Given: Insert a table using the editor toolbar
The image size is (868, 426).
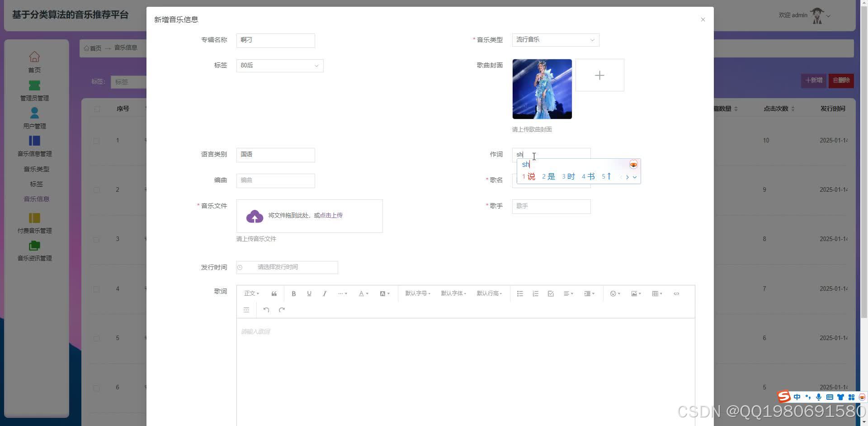Looking at the screenshot, I should (656, 293).
